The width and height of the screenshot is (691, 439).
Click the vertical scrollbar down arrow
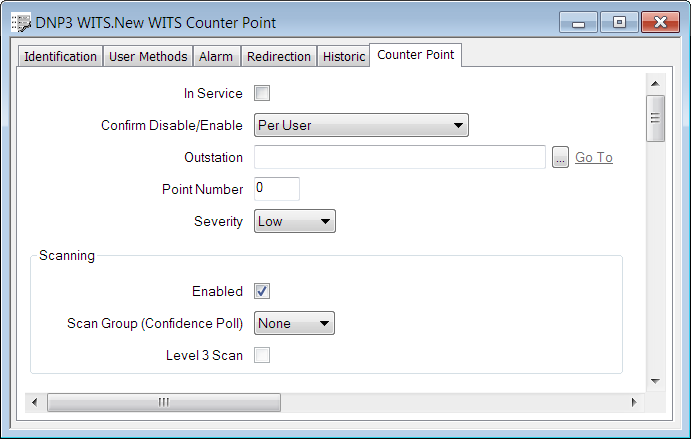point(655,381)
